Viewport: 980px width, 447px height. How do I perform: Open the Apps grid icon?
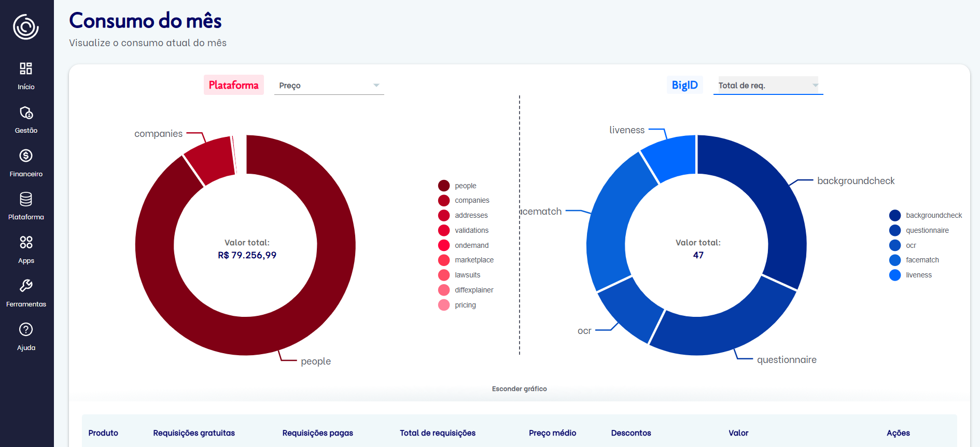[x=26, y=242]
